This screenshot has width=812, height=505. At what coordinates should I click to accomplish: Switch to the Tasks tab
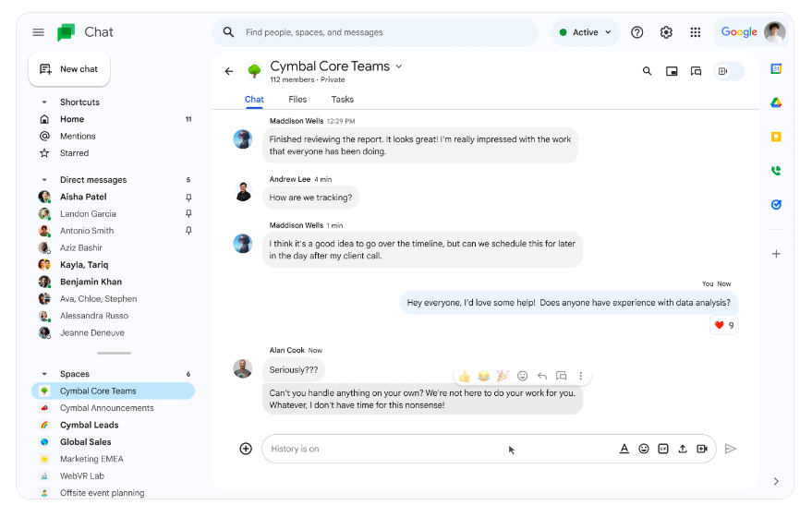pyautogui.click(x=343, y=100)
